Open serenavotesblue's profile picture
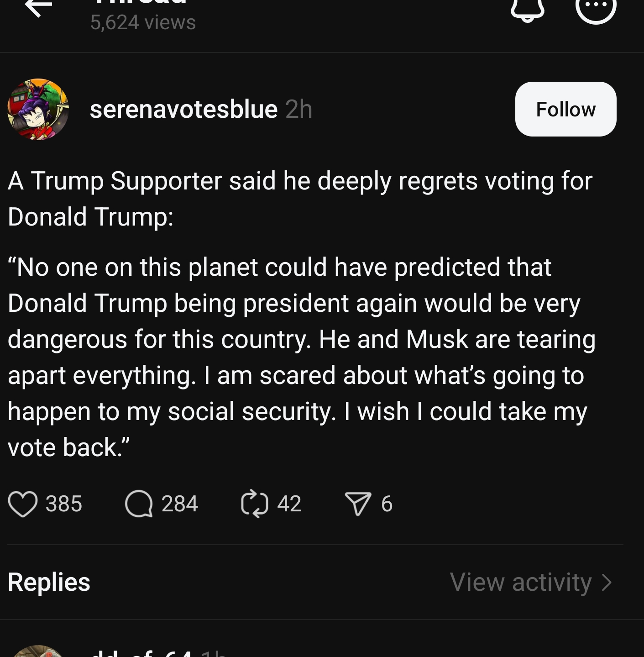The width and height of the screenshot is (644, 657). [x=38, y=109]
